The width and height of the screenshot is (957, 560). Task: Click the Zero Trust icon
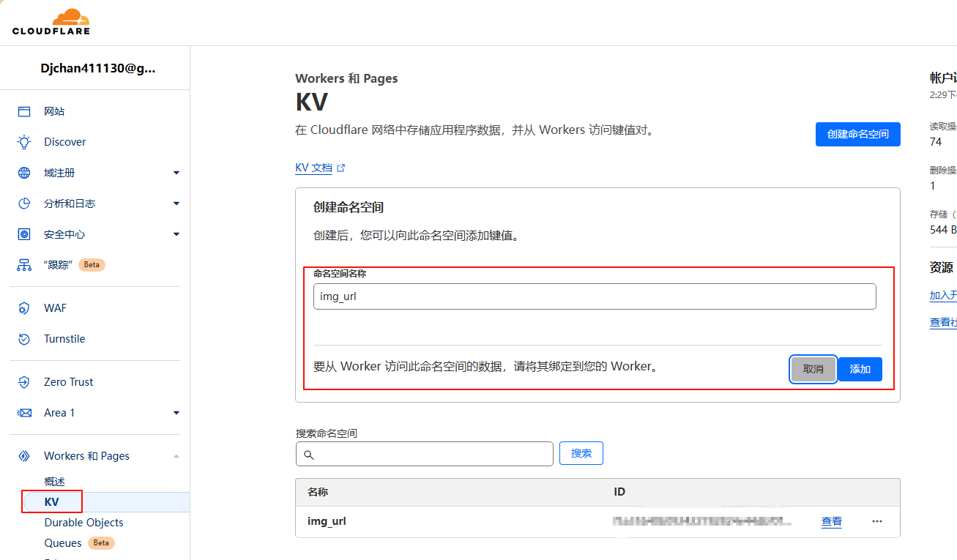point(24,382)
